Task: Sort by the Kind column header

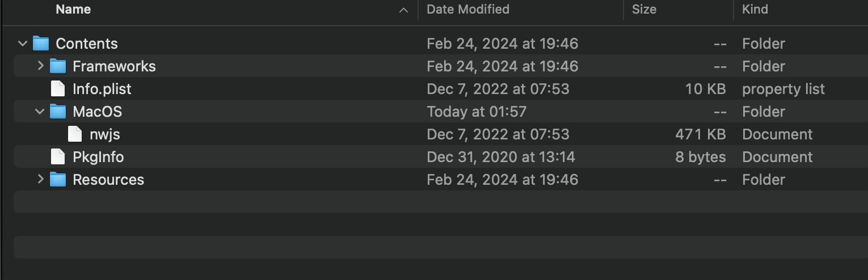Action: pos(755,10)
